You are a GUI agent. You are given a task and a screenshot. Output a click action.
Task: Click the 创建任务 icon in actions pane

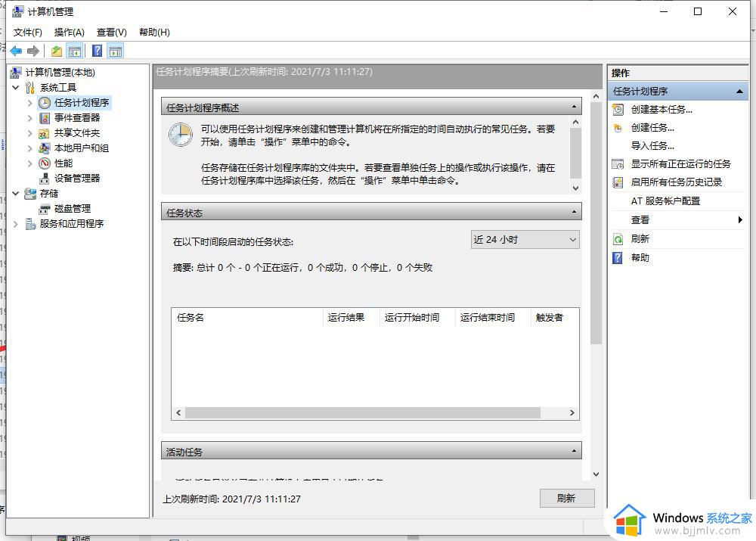pos(618,128)
